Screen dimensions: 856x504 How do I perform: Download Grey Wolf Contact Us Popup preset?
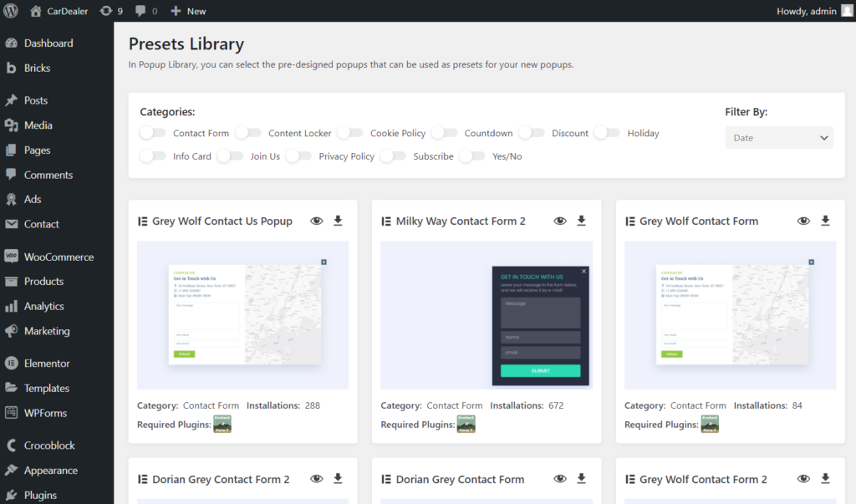pyautogui.click(x=338, y=221)
